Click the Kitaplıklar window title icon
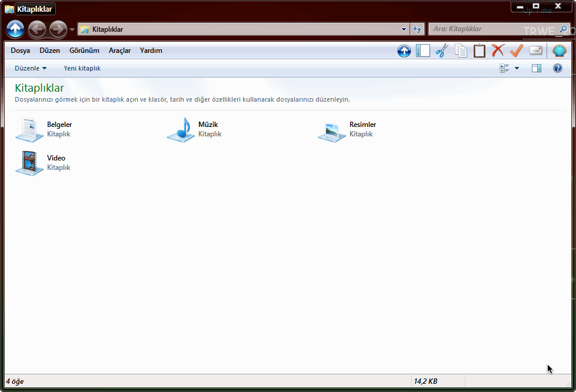 [9, 9]
